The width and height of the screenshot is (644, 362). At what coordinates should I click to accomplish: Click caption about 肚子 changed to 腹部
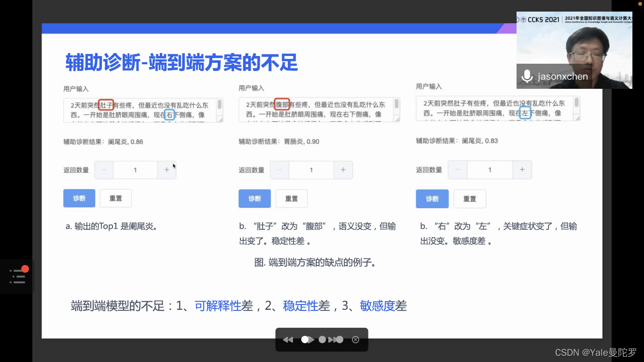pyautogui.click(x=317, y=233)
